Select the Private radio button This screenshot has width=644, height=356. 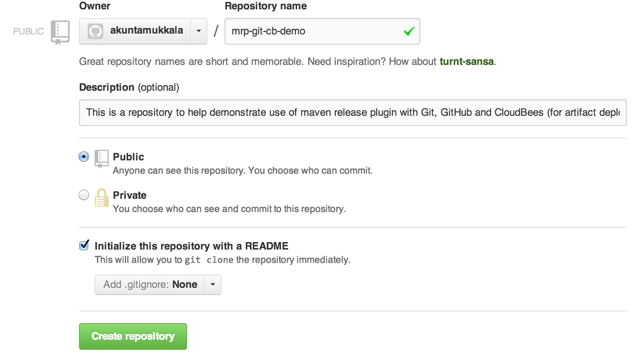coord(84,195)
